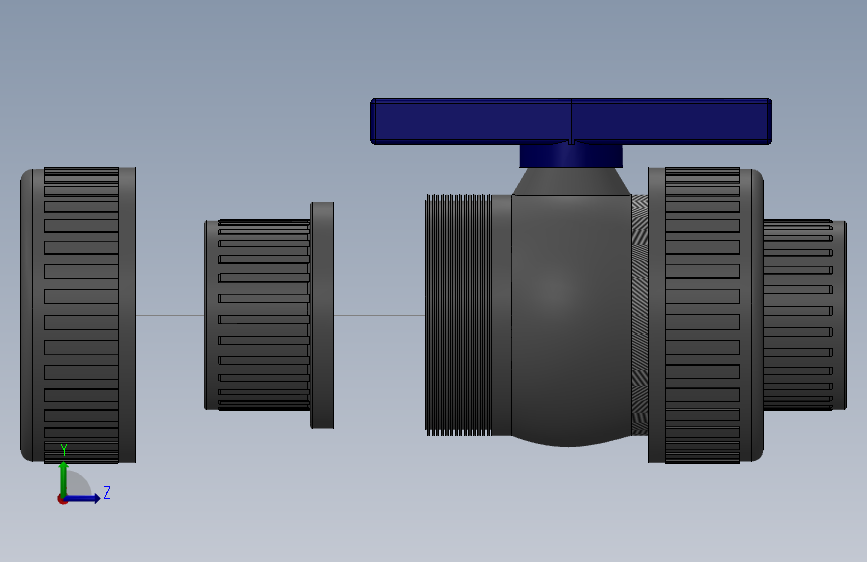Select the explode line between connector and valve body
This screenshot has width=867, height=562.
pyautogui.click(x=379, y=315)
